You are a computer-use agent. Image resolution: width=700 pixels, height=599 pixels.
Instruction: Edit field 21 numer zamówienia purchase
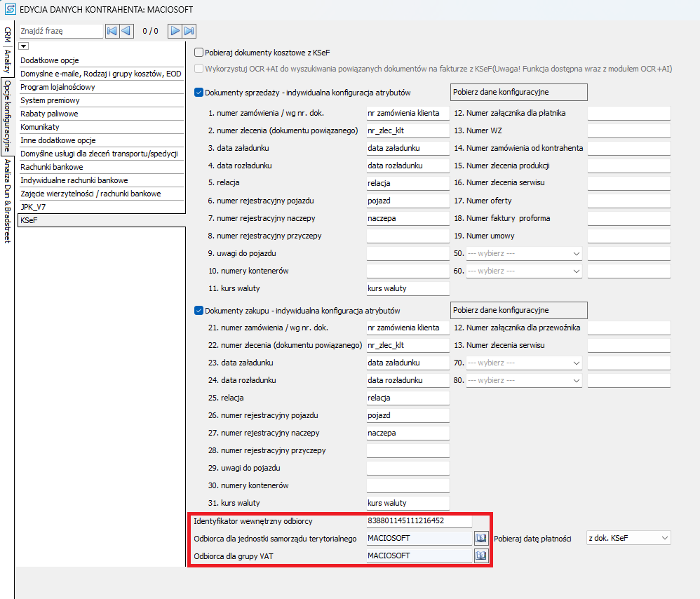tap(408, 328)
